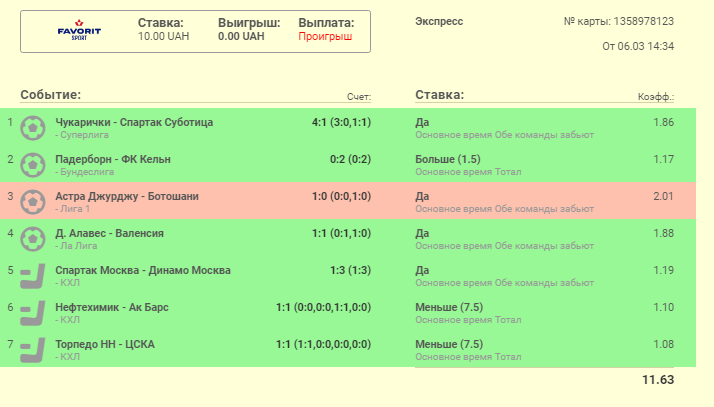The width and height of the screenshot is (714, 407).
Task: Click Экспресс bet type label
Action: (439, 21)
